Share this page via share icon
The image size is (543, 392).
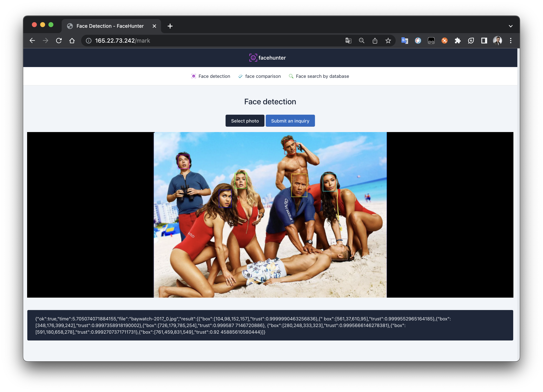(x=375, y=41)
